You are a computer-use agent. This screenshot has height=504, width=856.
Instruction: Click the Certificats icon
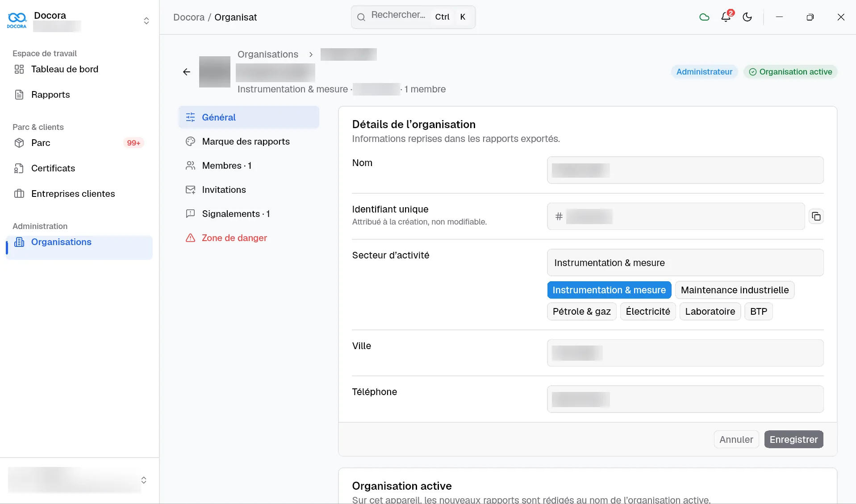pyautogui.click(x=19, y=168)
